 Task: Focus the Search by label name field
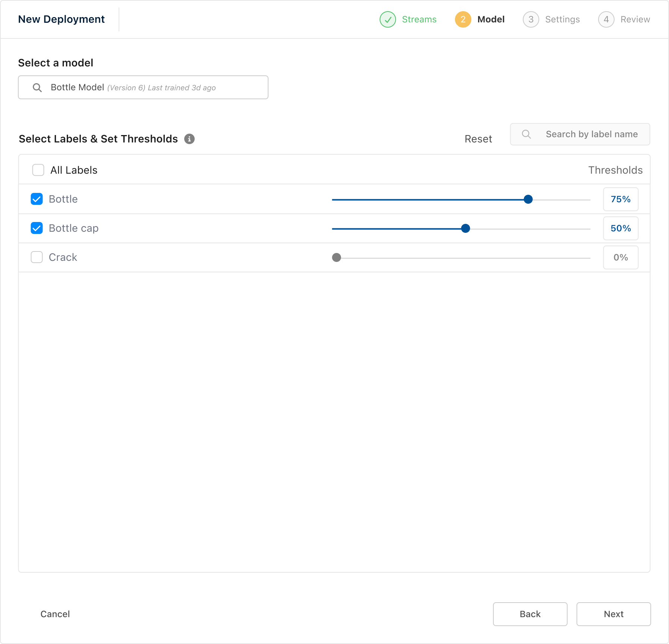point(591,134)
